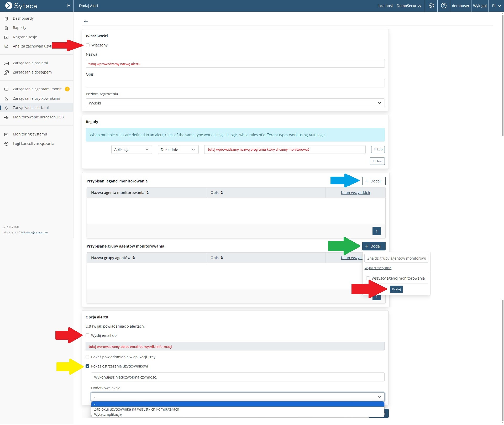Screen dimensions: 504x425
Task: Open help via the question mark icon
Action: [x=444, y=6]
